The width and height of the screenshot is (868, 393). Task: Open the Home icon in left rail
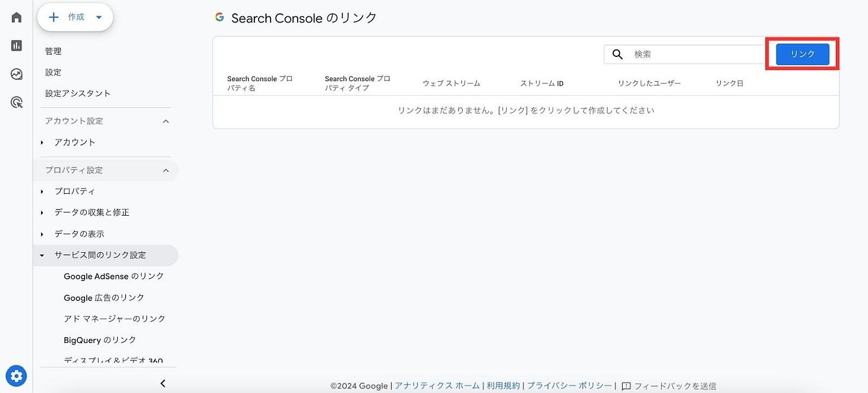(16, 17)
